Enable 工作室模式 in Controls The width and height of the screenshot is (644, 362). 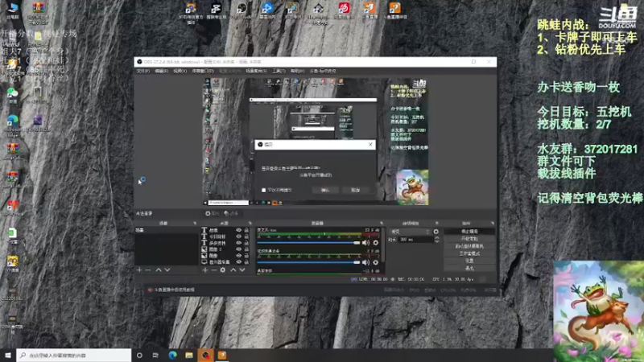469,253
